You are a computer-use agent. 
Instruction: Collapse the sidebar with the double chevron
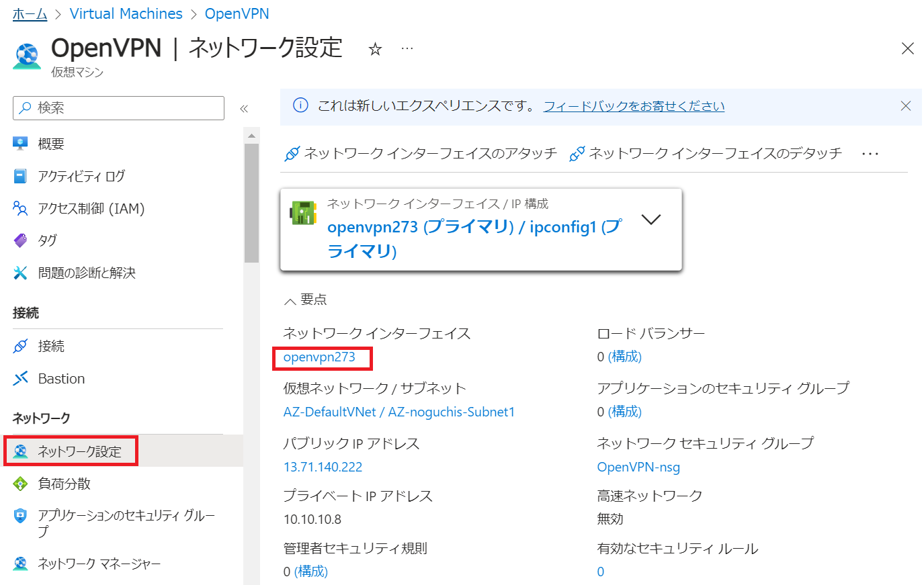point(244,108)
